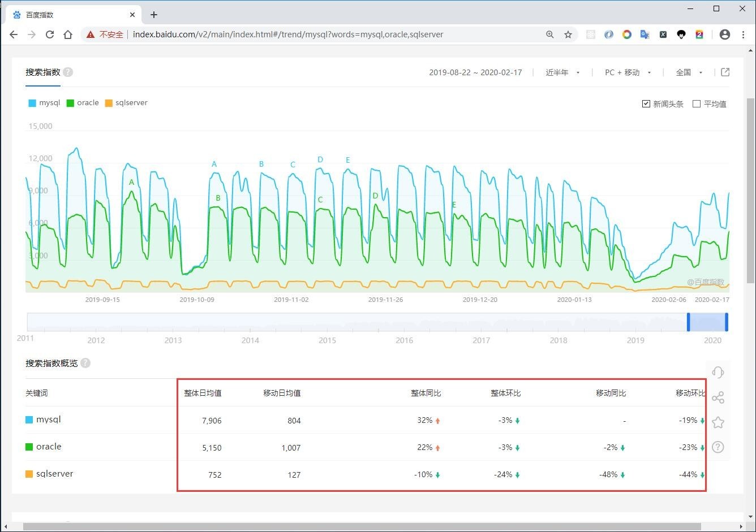756x532 pixels.
Task: Click 2015 on the year timeline bar
Action: 327,340
